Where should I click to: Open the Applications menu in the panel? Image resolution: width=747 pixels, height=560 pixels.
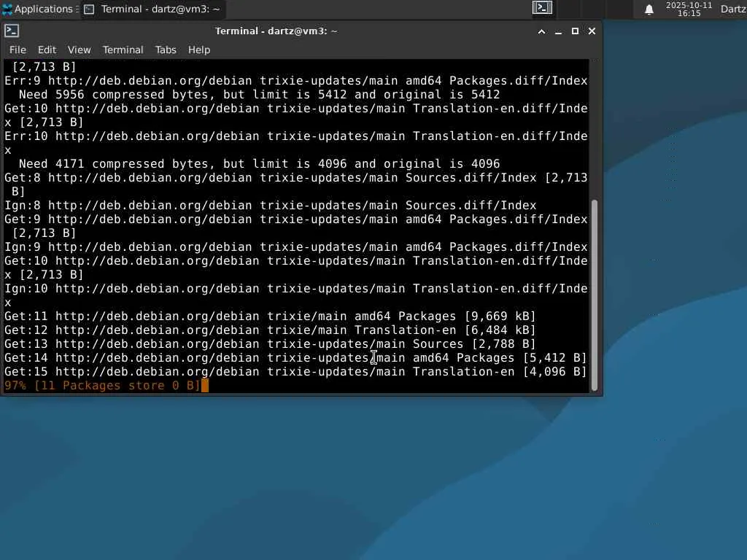tap(40, 9)
